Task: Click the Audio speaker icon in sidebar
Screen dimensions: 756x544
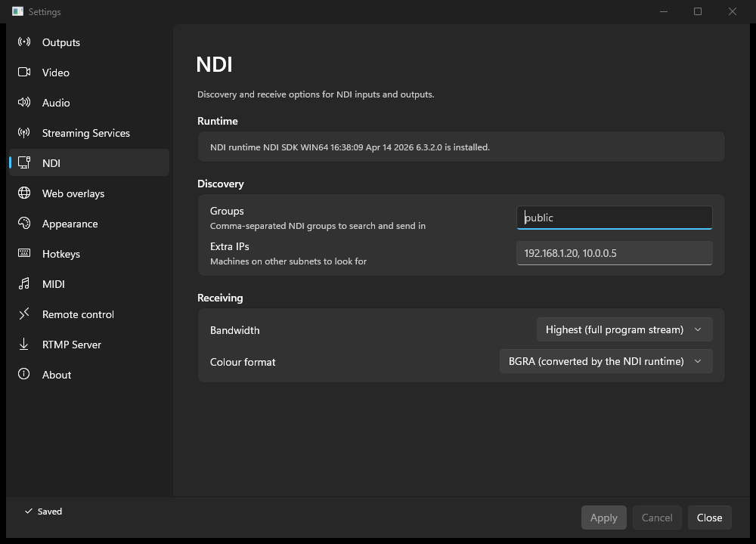Action: 24,102
